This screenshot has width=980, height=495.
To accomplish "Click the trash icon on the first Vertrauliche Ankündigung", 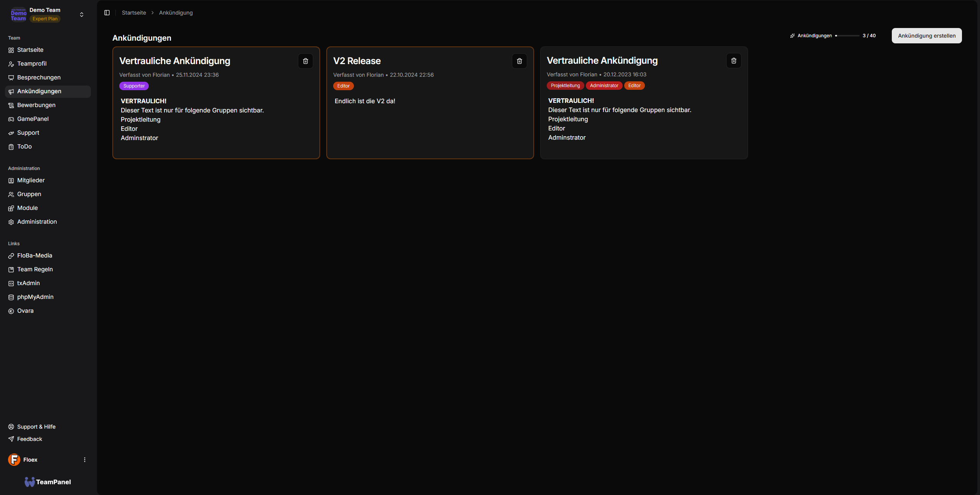I will coord(305,61).
